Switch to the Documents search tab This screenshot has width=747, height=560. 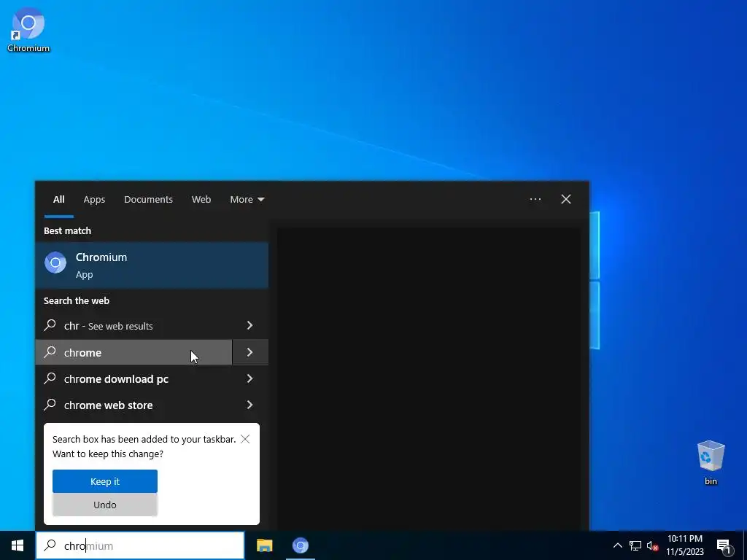tap(148, 200)
